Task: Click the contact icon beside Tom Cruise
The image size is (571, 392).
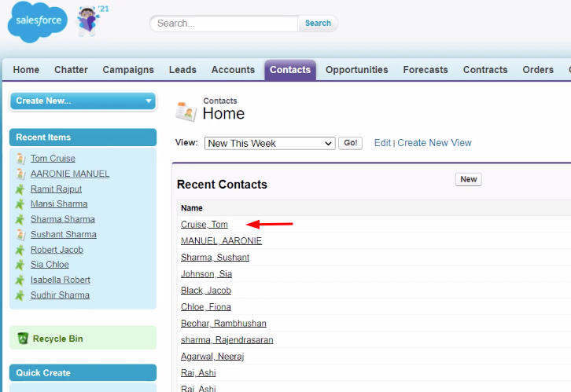Action: coord(20,159)
